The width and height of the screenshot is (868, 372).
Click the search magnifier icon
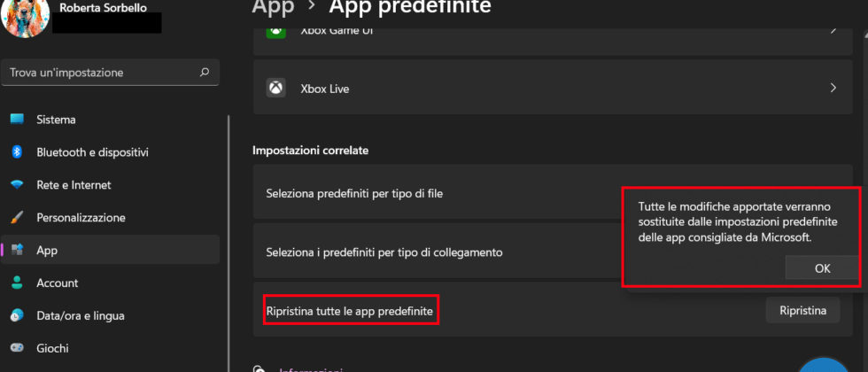(x=205, y=72)
